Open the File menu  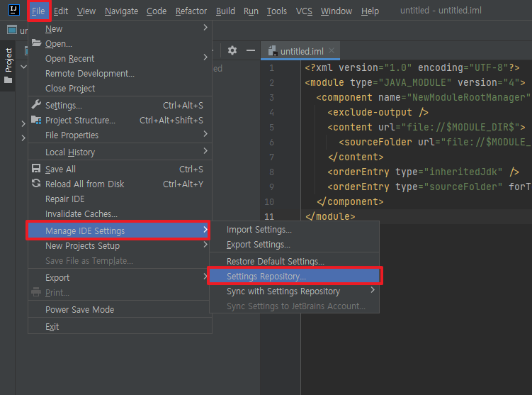point(38,11)
